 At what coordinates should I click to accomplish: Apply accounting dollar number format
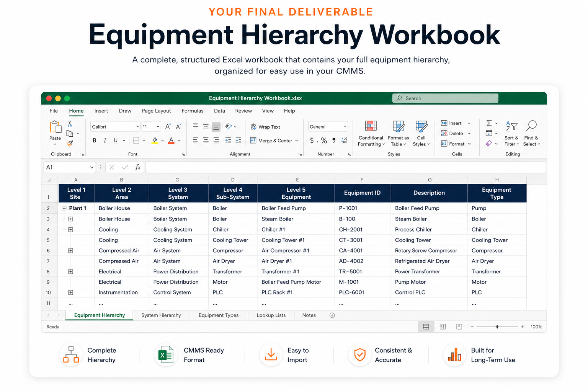(312, 140)
